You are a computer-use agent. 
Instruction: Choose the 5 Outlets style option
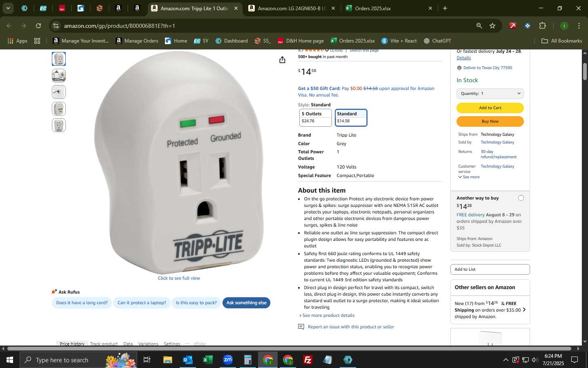(316, 118)
